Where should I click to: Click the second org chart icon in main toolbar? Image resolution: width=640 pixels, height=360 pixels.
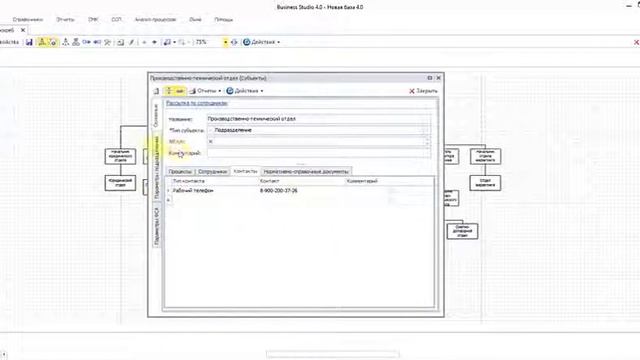click(x=76, y=42)
